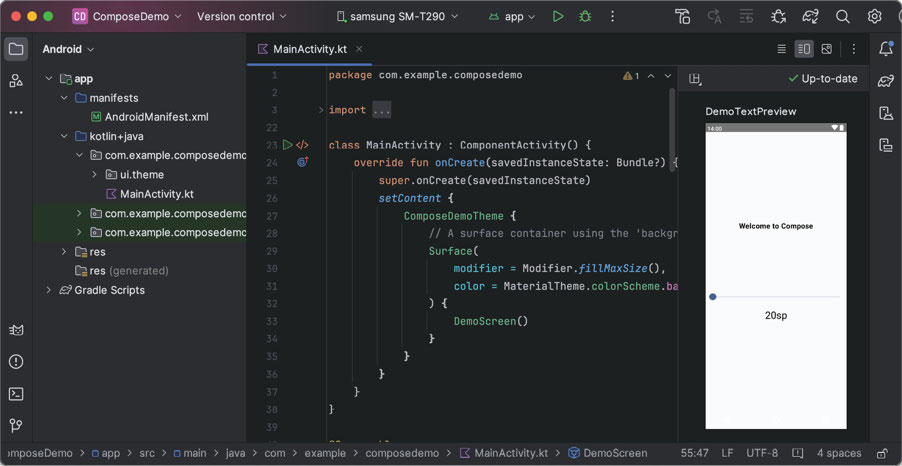Click the compose gutter icon on line 23

pyautogui.click(x=303, y=145)
